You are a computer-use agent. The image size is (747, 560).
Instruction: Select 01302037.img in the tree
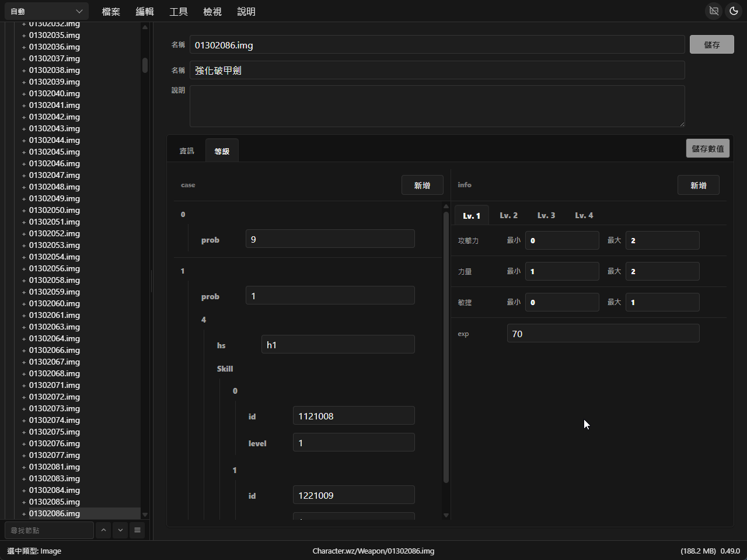pos(54,58)
